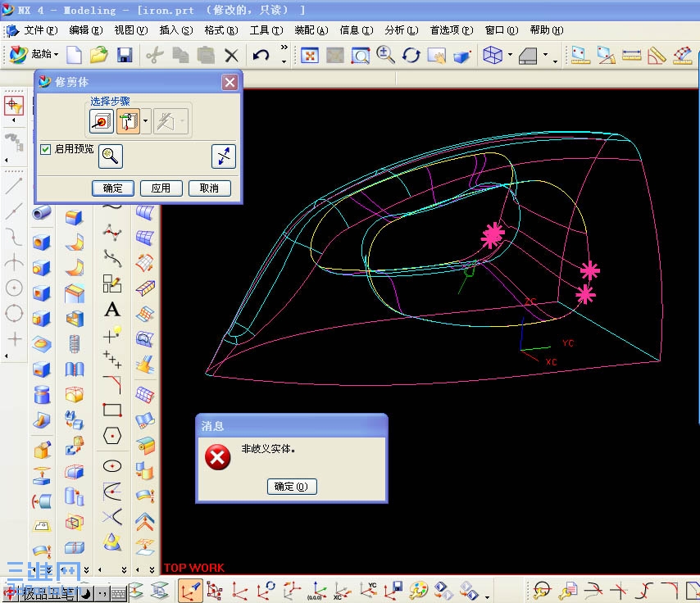
Task: Click the Save disk icon in toolbar
Action: [x=125, y=56]
